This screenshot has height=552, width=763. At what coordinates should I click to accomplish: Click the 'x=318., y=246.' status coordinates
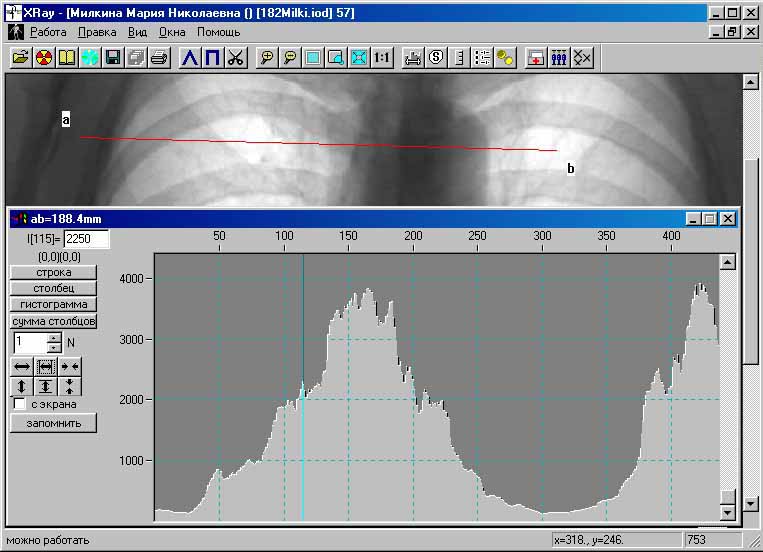[x=589, y=539]
